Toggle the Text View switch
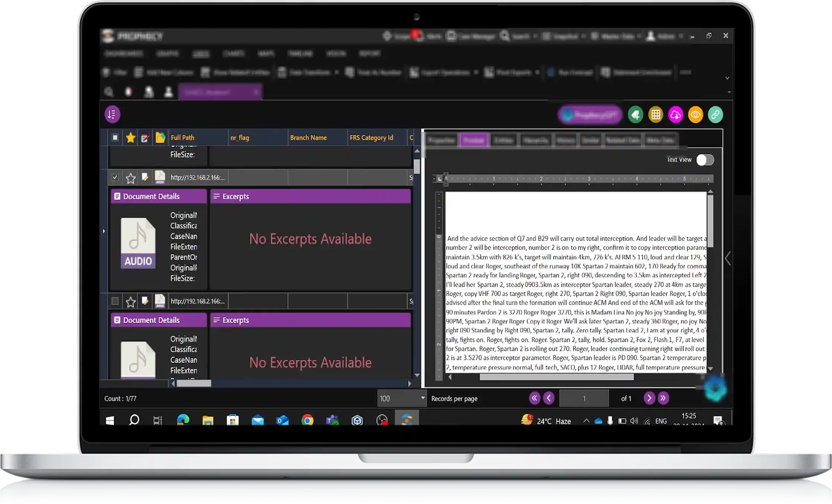The height and width of the screenshot is (504, 832). [705, 160]
